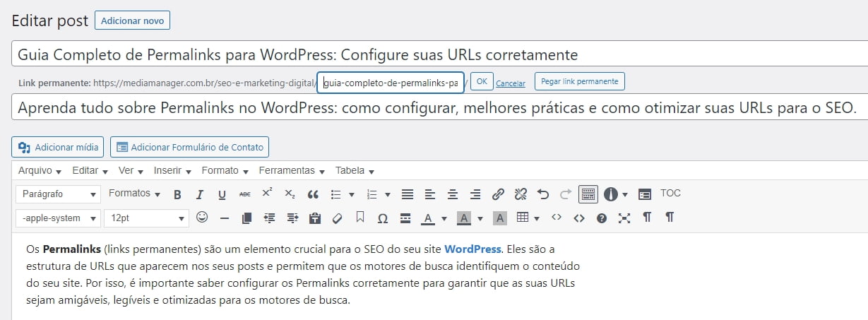Click the Adicionar novo button
Viewport: 868px width, 320px height.
[132, 20]
